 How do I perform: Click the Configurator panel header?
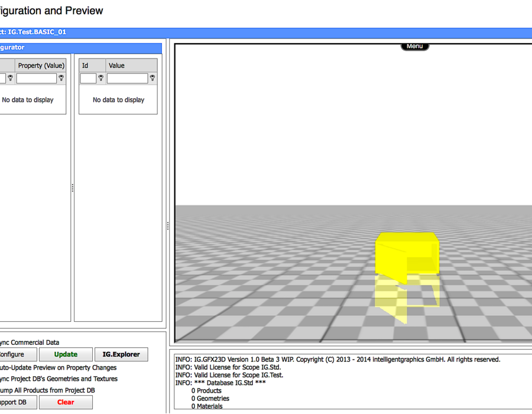[x=81, y=47]
